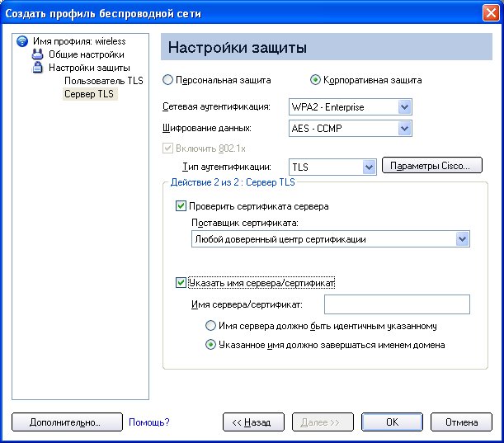
Task: Choose Указанное имя должно завершаться именем домена
Action: [210, 345]
